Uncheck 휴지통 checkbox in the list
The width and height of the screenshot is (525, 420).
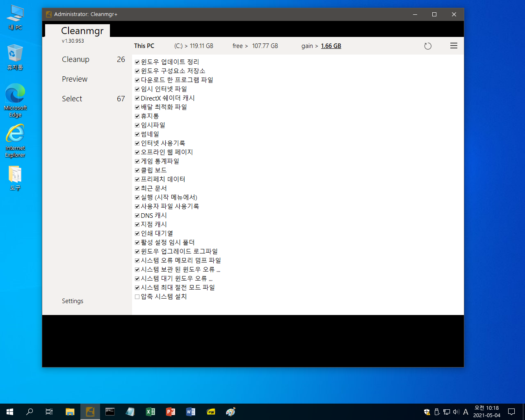[137, 116]
